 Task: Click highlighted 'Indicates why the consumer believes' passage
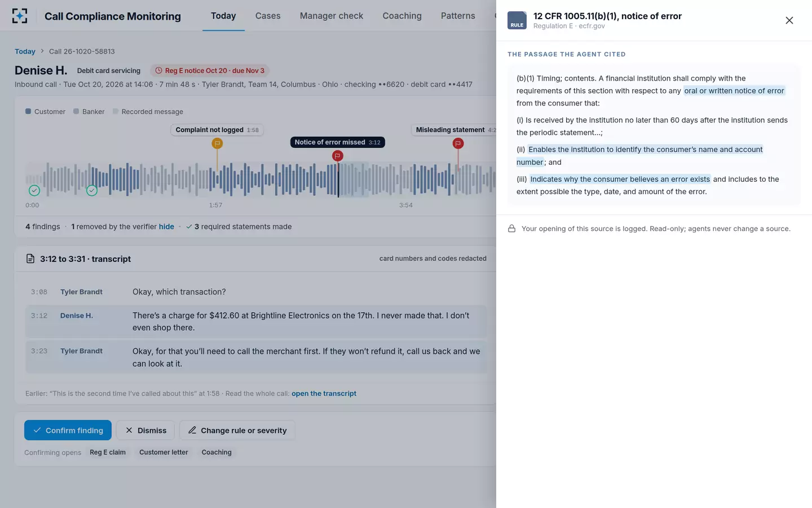(620, 179)
